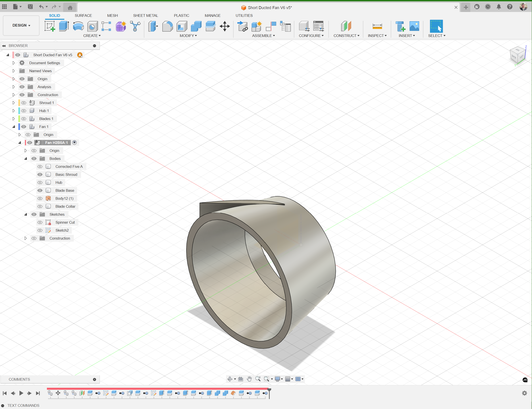The height and width of the screenshot is (409, 532).
Task: Select the Create Form tool
Action: pos(121,26)
